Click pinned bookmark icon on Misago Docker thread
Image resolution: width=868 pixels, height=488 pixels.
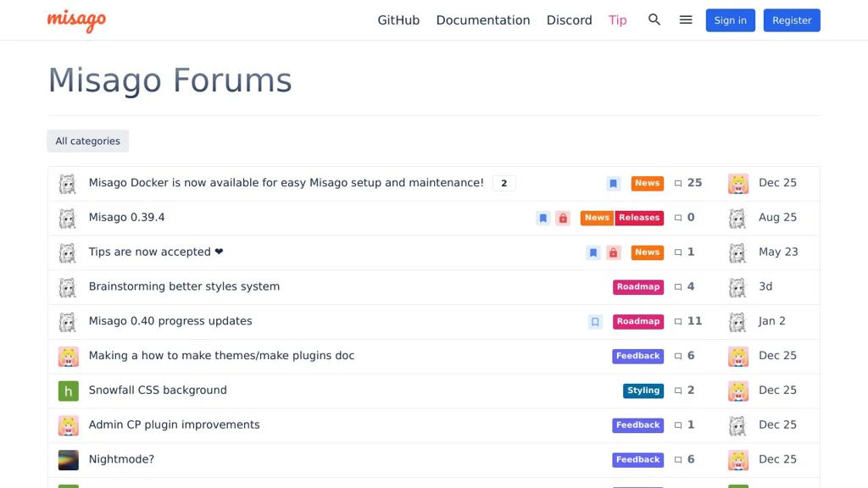614,183
